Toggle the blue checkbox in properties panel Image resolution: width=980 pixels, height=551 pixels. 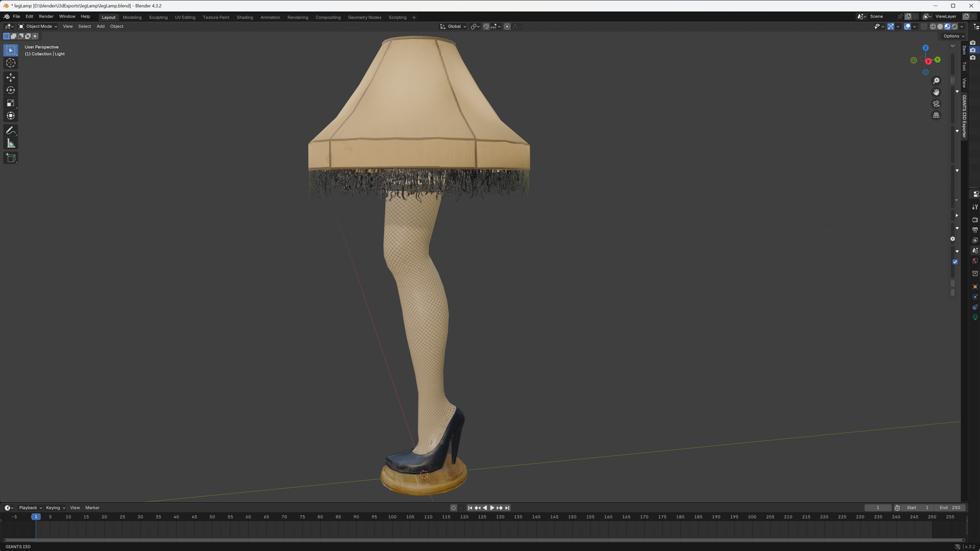[955, 262]
